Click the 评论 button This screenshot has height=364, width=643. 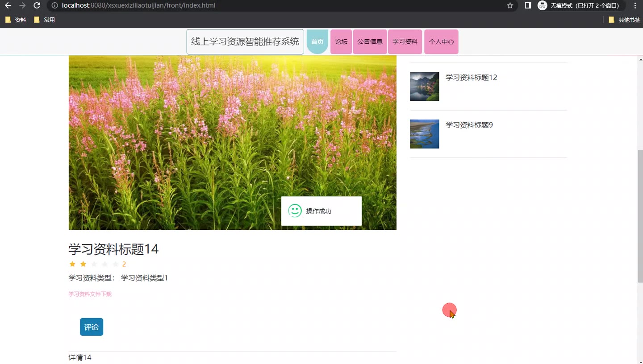(92, 327)
